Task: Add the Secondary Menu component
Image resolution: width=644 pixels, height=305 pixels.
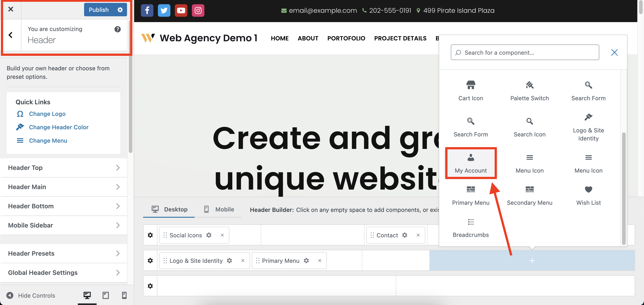Action: click(x=530, y=196)
